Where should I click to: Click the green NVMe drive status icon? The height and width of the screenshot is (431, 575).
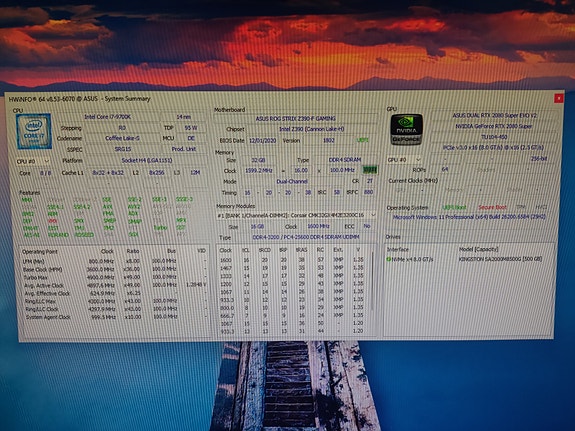389,259
